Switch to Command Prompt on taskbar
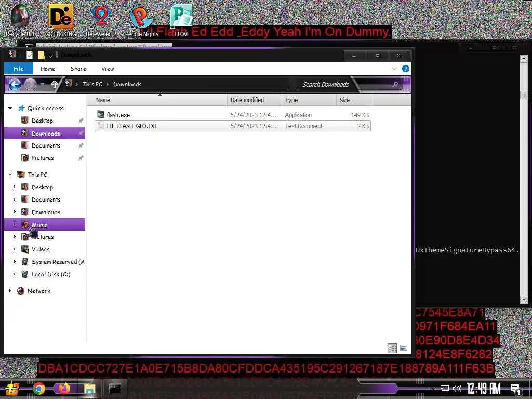 115,389
